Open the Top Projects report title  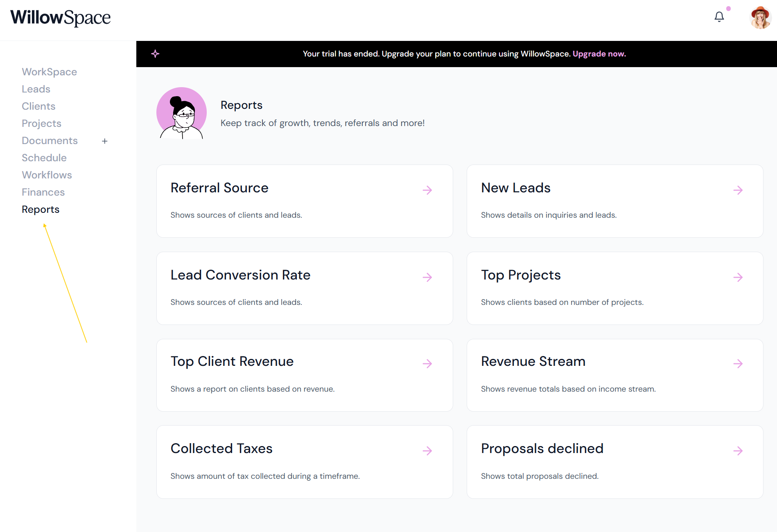521,275
